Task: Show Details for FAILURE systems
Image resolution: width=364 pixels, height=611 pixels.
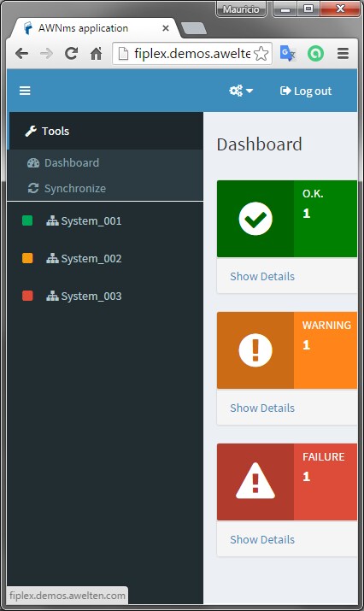Action: 262,540
